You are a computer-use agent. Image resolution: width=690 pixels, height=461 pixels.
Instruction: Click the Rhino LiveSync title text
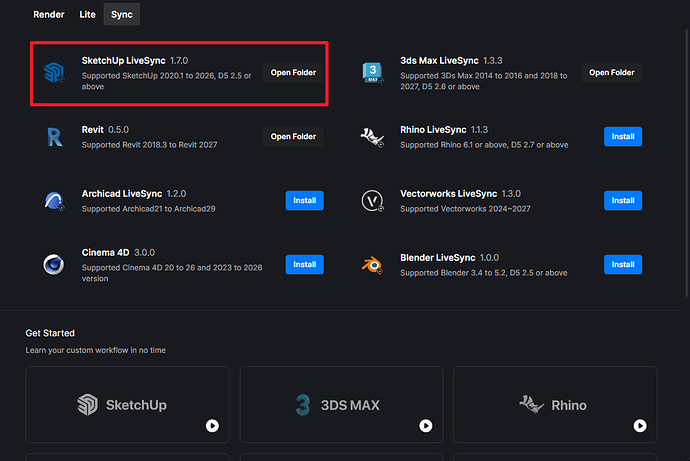(x=433, y=130)
